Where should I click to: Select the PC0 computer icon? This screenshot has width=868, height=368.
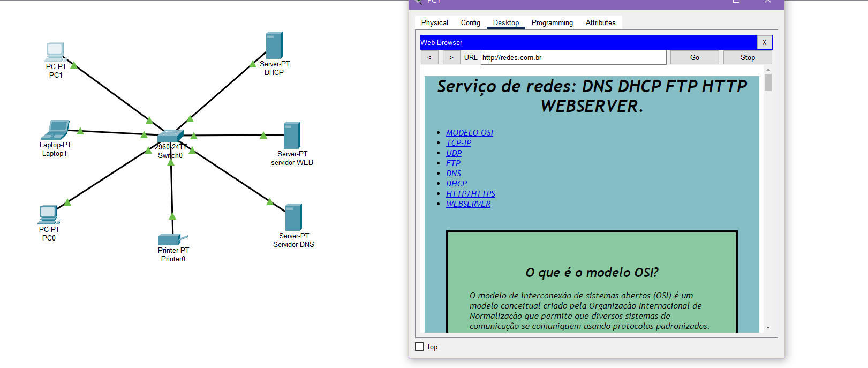tap(49, 215)
